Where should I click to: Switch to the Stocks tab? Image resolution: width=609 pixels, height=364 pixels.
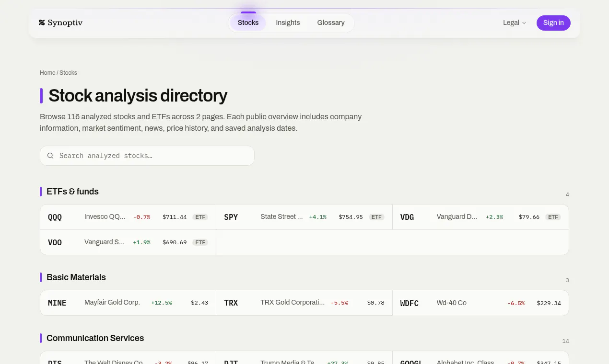tap(248, 23)
